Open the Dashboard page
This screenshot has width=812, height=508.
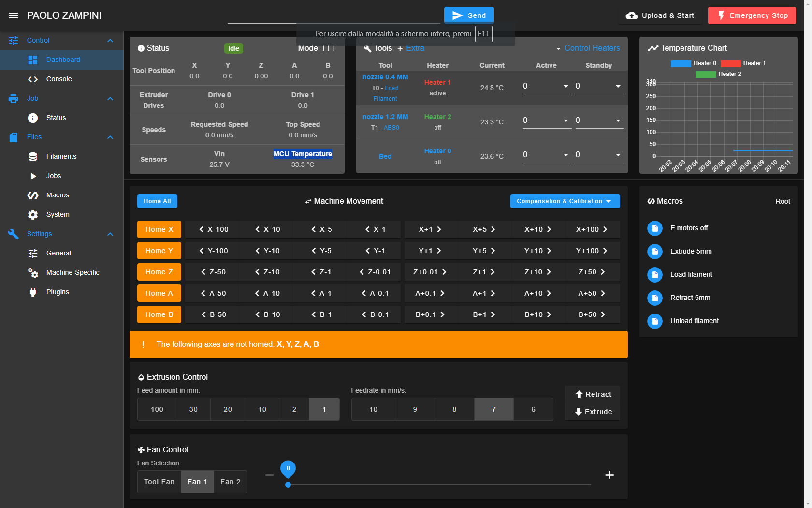pos(62,60)
